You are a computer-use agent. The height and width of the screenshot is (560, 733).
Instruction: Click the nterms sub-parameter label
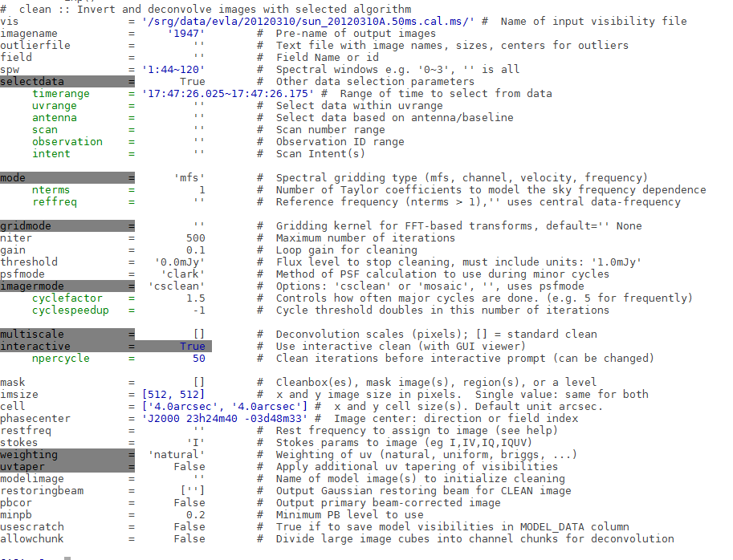point(51,190)
